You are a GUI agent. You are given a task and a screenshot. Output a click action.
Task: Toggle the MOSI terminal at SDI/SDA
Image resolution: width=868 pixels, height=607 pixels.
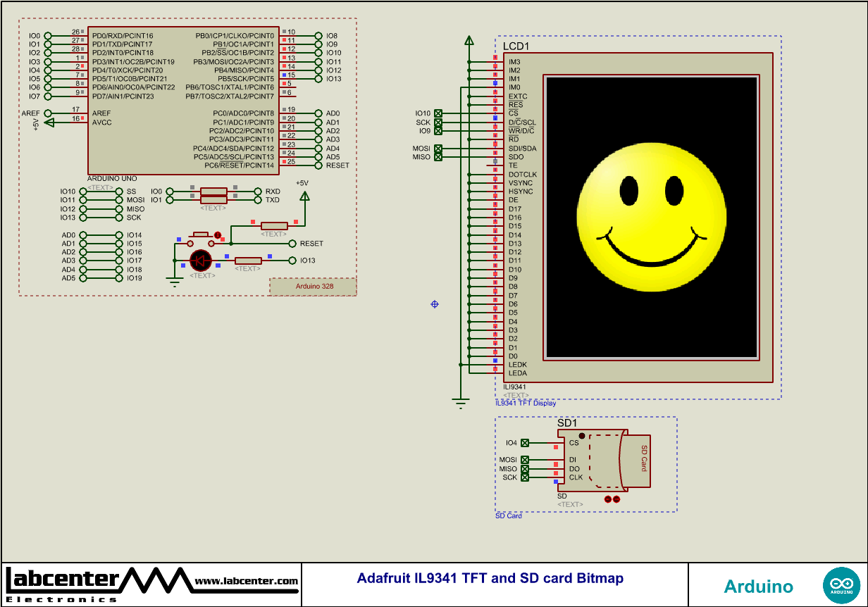(439, 148)
